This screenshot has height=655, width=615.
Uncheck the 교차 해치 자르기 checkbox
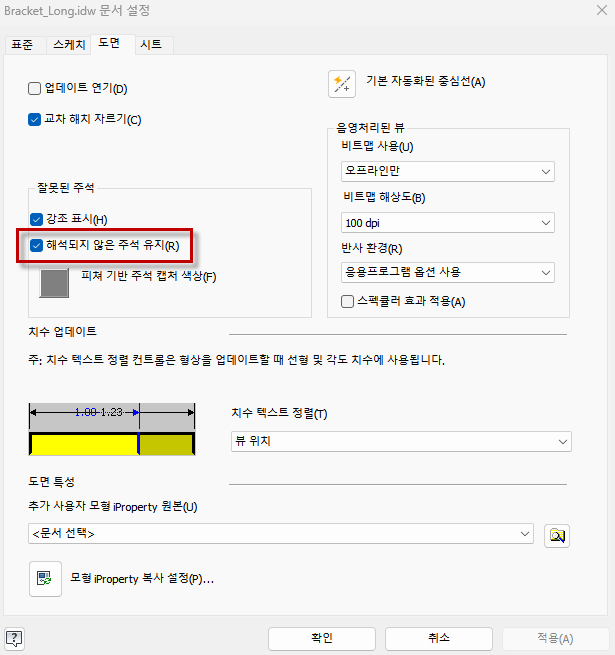pyautogui.click(x=35, y=119)
